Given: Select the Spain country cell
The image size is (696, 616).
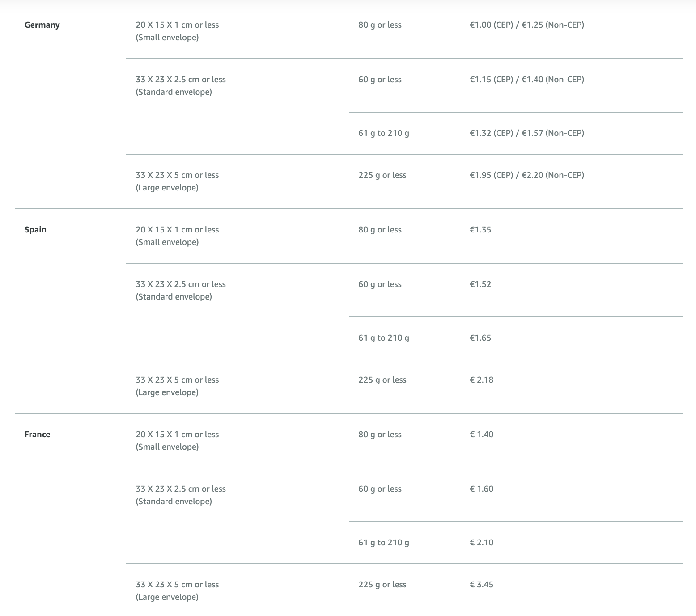Looking at the screenshot, I should click(x=35, y=230).
